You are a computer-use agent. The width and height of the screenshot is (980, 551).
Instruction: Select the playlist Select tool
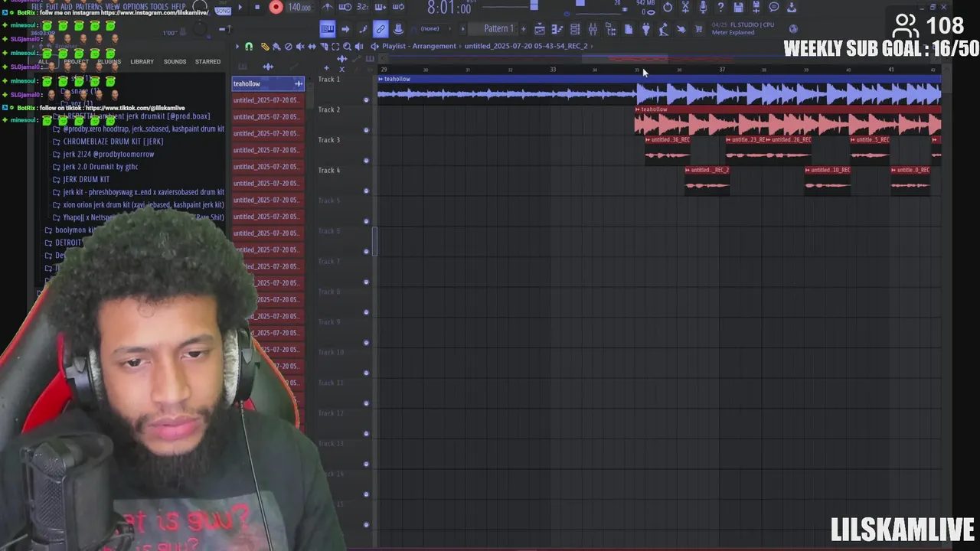[335, 47]
